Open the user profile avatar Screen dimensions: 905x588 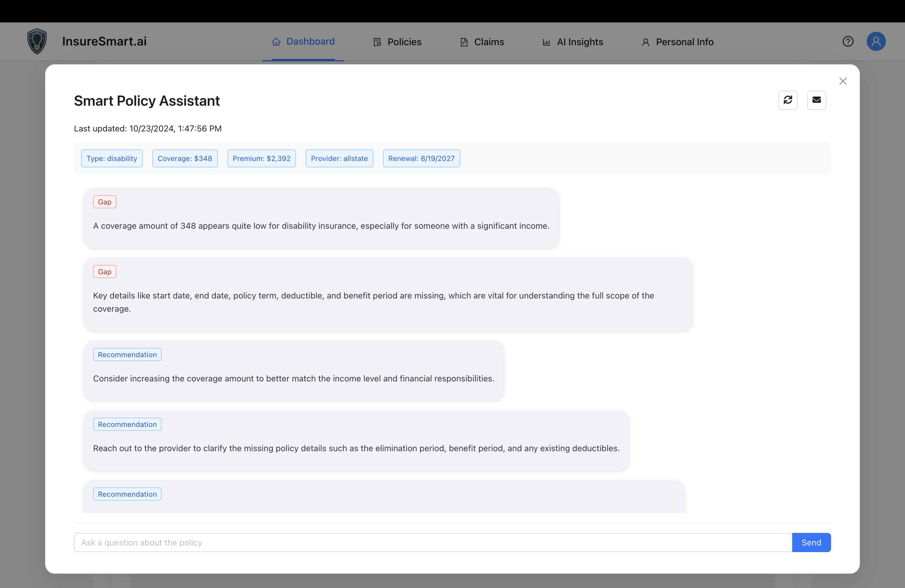pyautogui.click(x=876, y=41)
